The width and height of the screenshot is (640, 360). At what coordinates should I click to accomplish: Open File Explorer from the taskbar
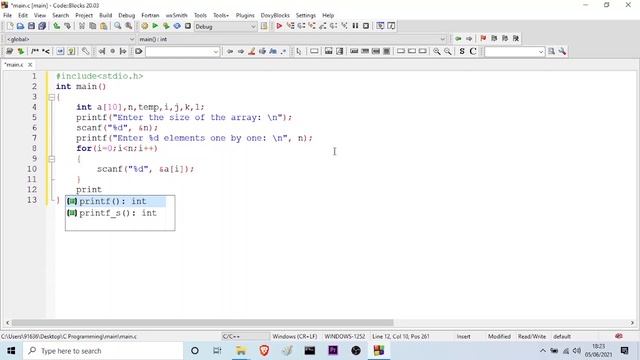(x=241, y=351)
